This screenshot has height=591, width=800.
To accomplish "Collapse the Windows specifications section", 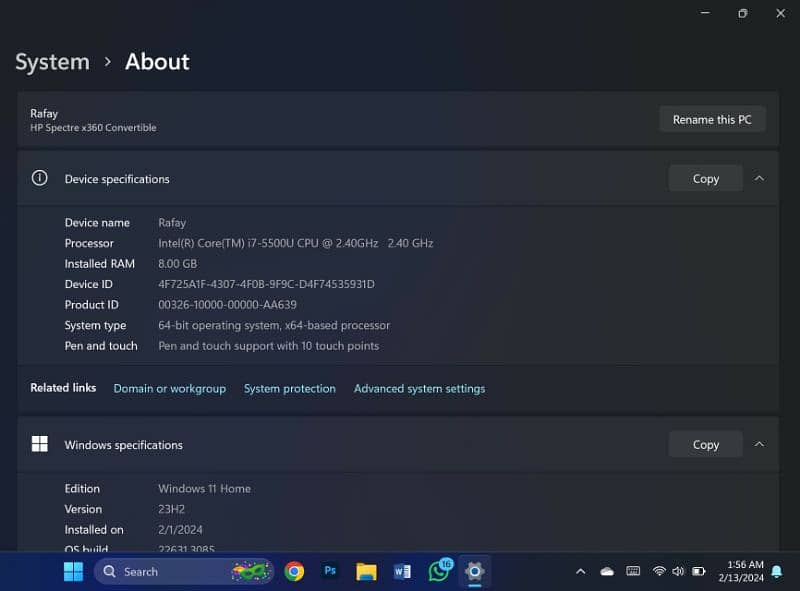I will 759,444.
